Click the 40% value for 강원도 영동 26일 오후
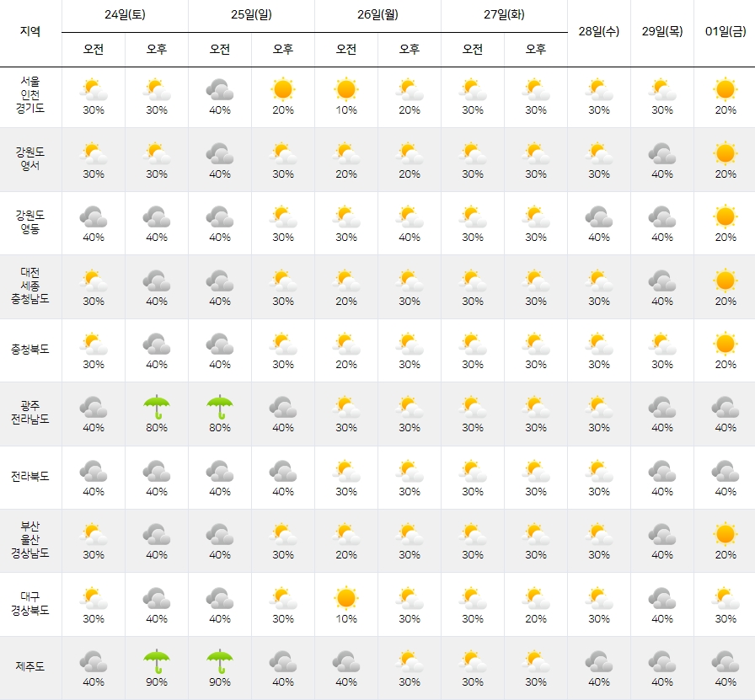The width and height of the screenshot is (755, 700). tap(410, 238)
